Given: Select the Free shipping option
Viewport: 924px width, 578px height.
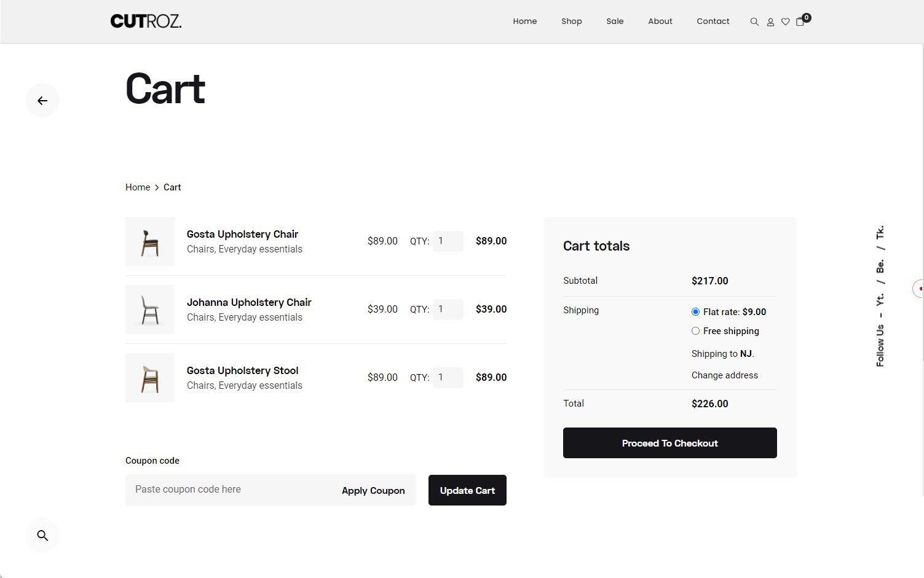Looking at the screenshot, I should 695,331.
